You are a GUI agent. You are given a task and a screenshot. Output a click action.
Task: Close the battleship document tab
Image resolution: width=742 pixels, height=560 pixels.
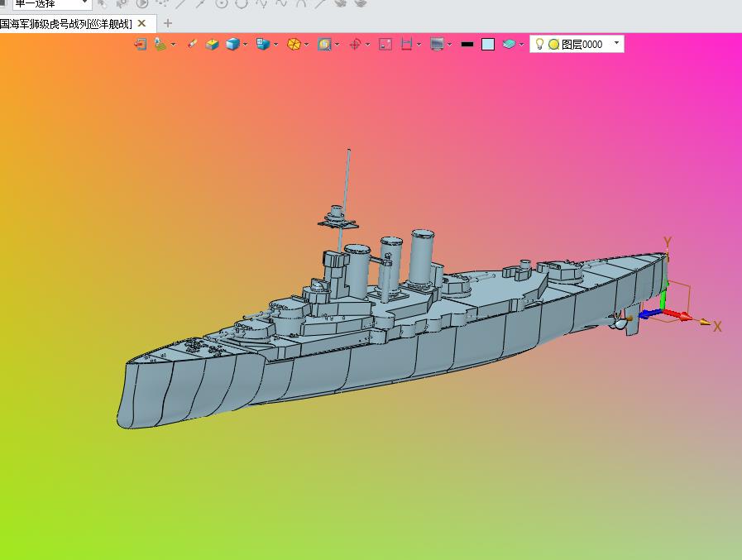point(141,23)
